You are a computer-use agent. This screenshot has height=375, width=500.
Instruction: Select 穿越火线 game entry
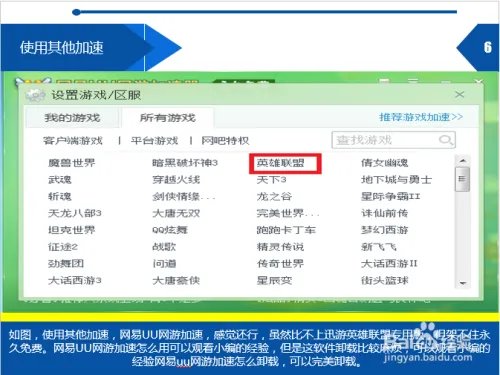(x=176, y=180)
